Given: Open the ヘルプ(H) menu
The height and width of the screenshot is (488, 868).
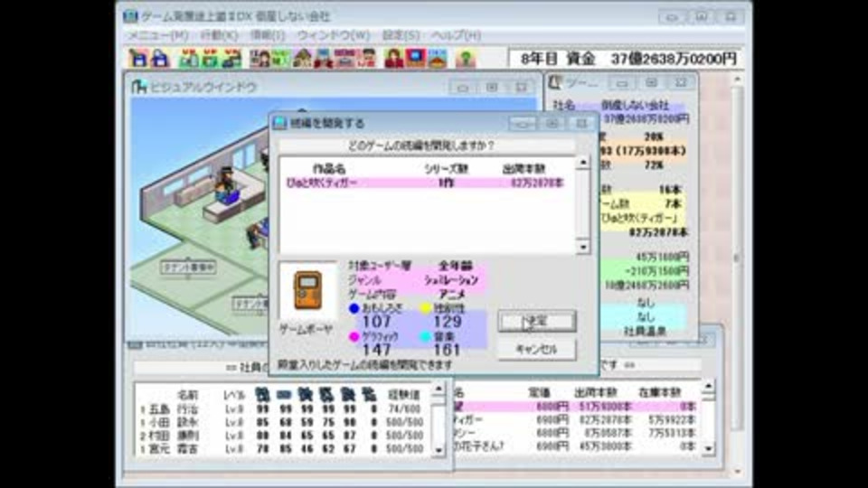Looking at the screenshot, I should point(456,35).
